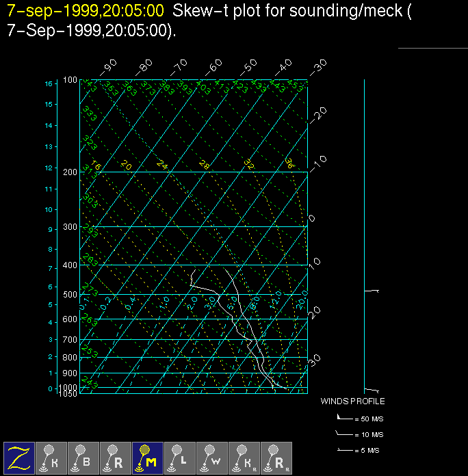Click the yellow Z icon button
468x476 pixels.
coord(18,457)
